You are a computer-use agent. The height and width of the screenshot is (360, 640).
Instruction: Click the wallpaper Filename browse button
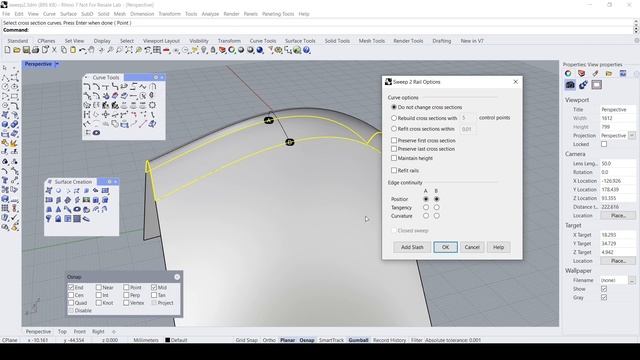point(632,280)
